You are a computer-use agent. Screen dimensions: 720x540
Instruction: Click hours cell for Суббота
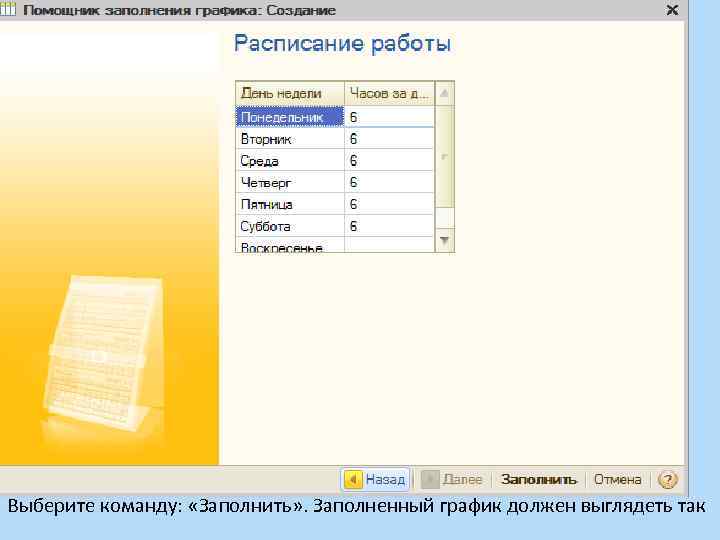(389, 226)
